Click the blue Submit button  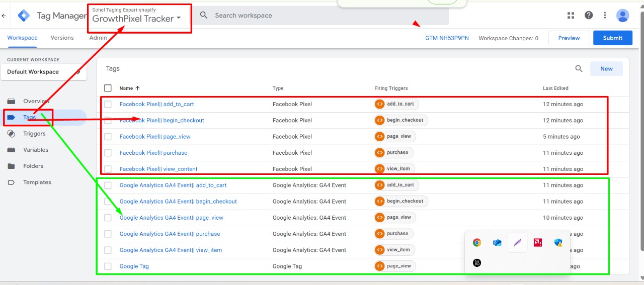[x=613, y=38]
